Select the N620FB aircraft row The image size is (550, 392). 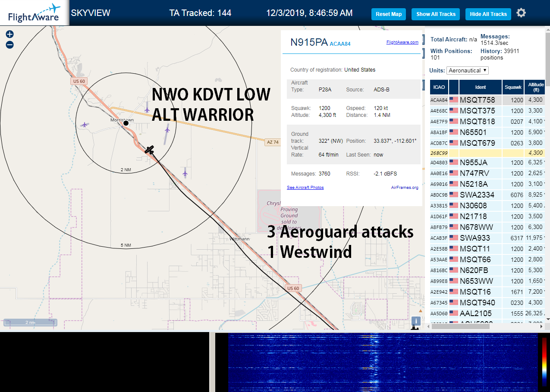(x=488, y=270)
